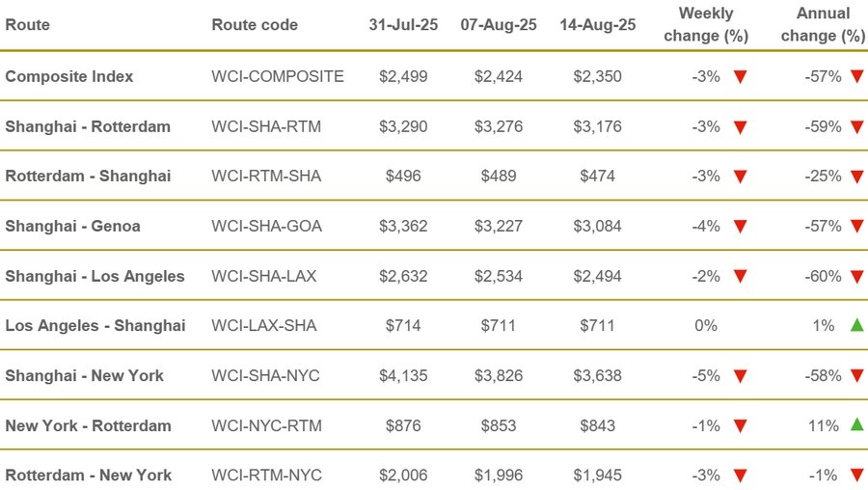Viewport: 868px width, 490px height.
Task: Click the Route column header
Action: pyautogui.click(x=27, y=25)
